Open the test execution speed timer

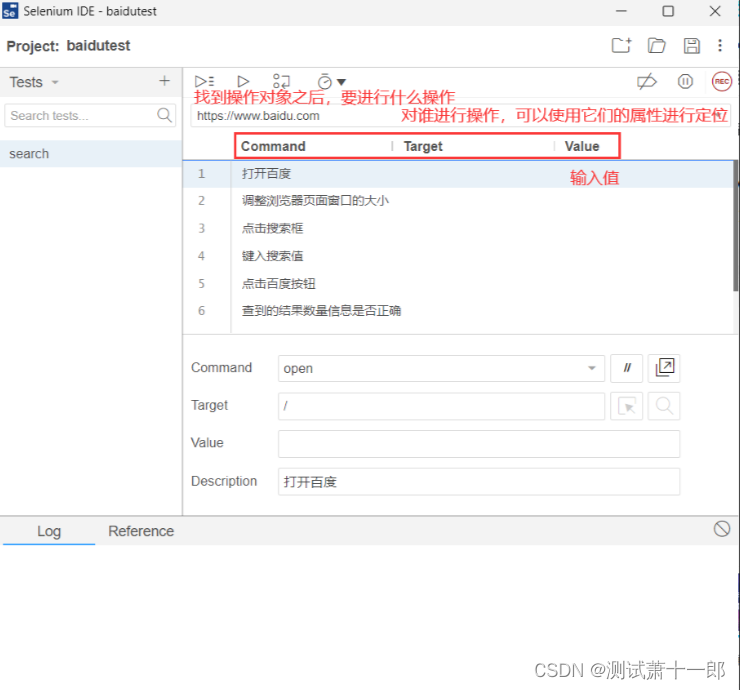(x=324, y=82)
